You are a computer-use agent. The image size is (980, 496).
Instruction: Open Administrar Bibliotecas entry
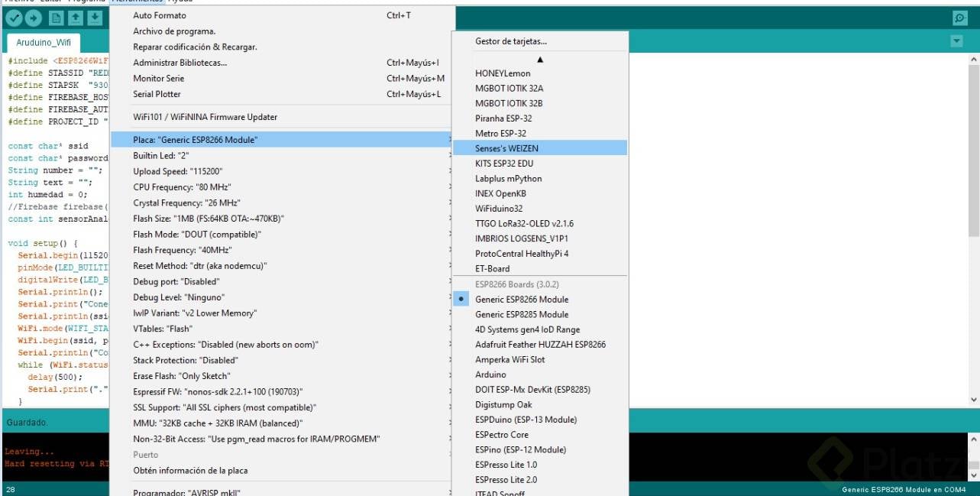(x=283, y=63)
